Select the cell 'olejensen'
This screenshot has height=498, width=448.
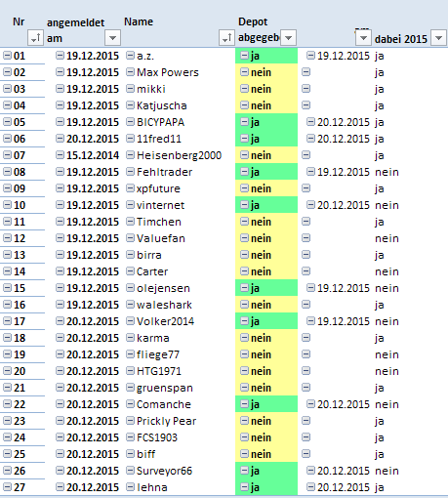click(163, 288)
